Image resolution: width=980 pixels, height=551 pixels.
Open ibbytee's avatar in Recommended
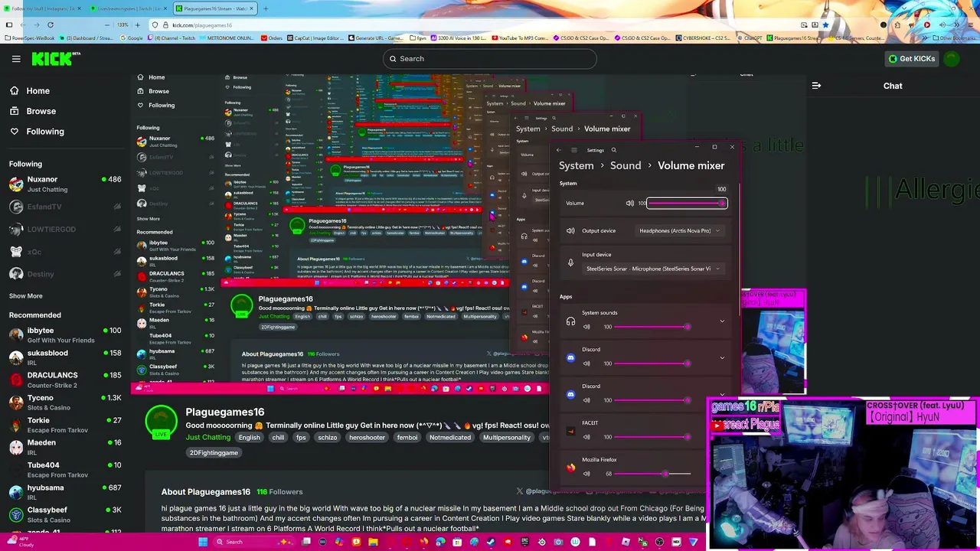point(16,335)
